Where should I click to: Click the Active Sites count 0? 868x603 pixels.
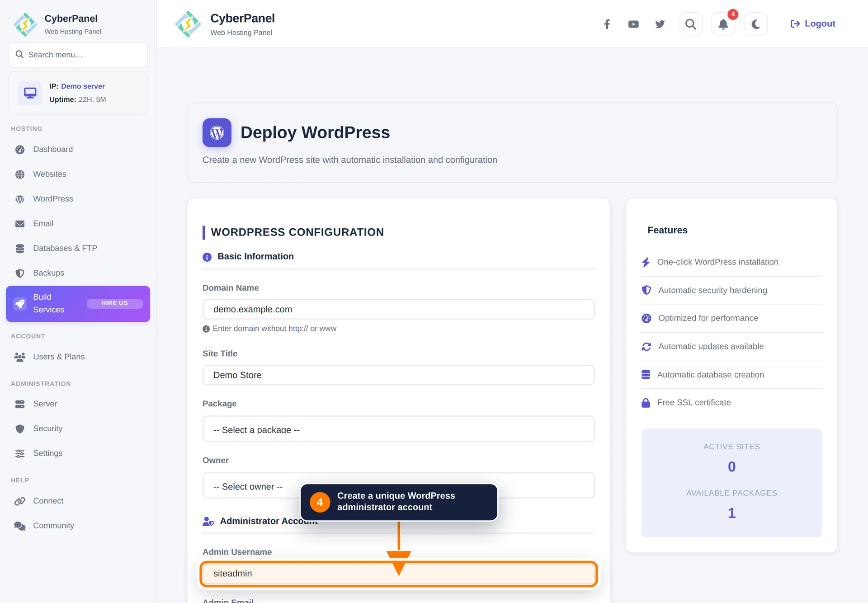tap(731, 466)
